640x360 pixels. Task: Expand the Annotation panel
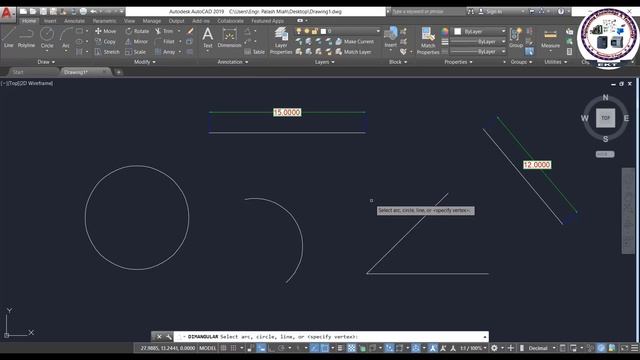pyautogui.click(x=233, y=62)
